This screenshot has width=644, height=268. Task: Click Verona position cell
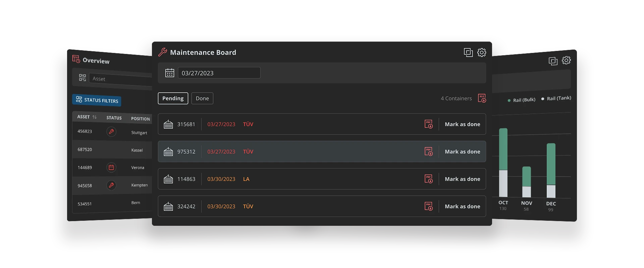138,167
